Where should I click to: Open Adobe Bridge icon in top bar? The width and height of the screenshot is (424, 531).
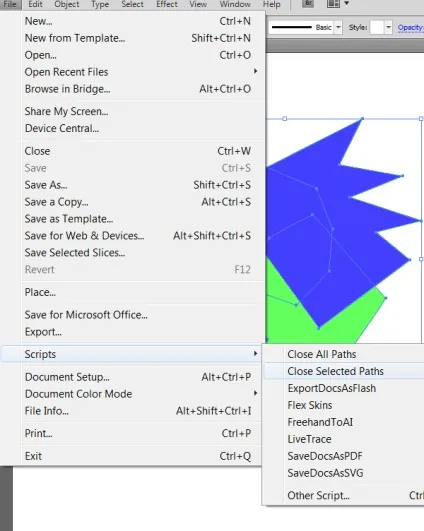[308, 4]
